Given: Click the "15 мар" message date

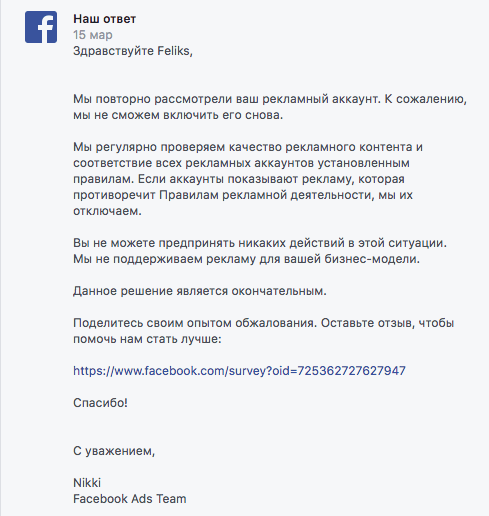Looking at the screenshot, I should (x=93, y=35).
